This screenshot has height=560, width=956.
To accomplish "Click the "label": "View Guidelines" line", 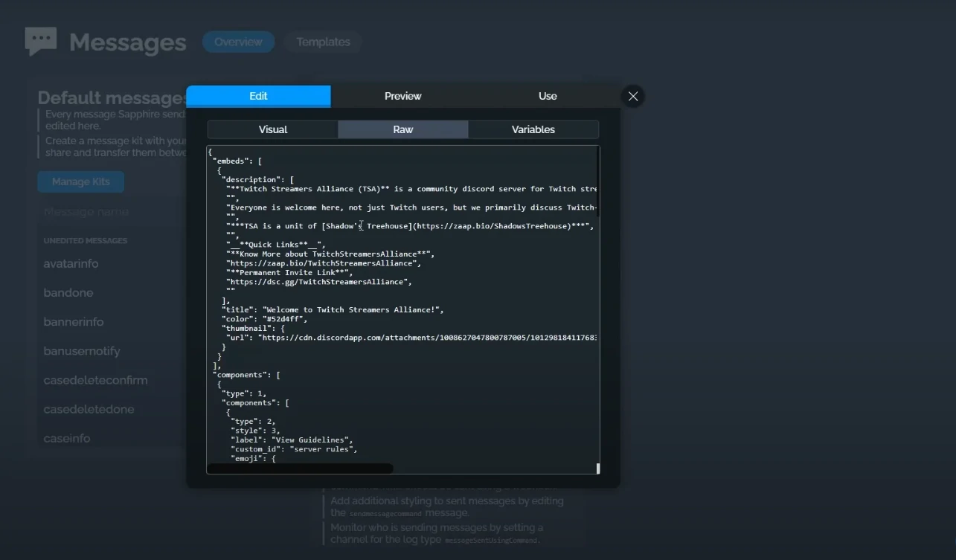I will pos(292,440).
